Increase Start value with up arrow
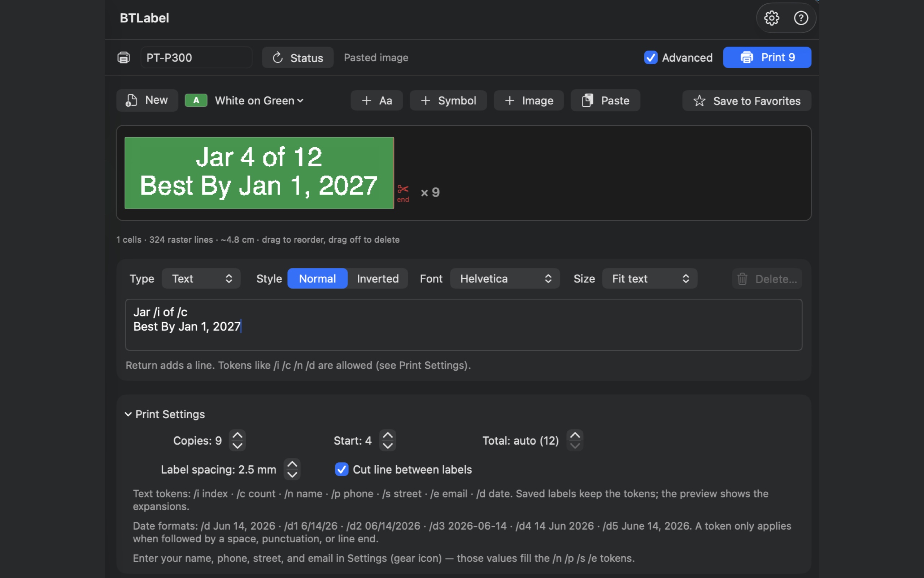Image resolution: width=924 pixels, height=578 pixels. (x=388, y=435)
